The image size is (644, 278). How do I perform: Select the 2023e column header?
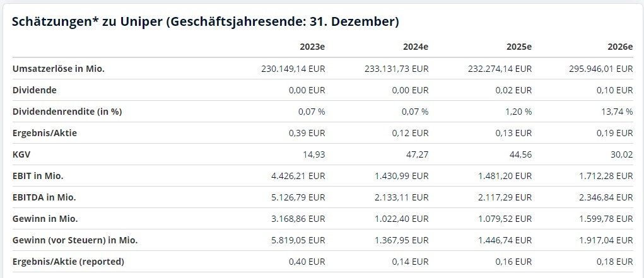[313, 47]
